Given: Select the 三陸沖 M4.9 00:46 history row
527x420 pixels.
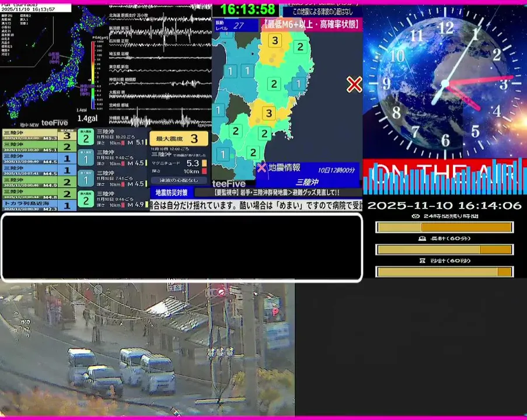Looking at the screenshot, I should pos(39,182).
